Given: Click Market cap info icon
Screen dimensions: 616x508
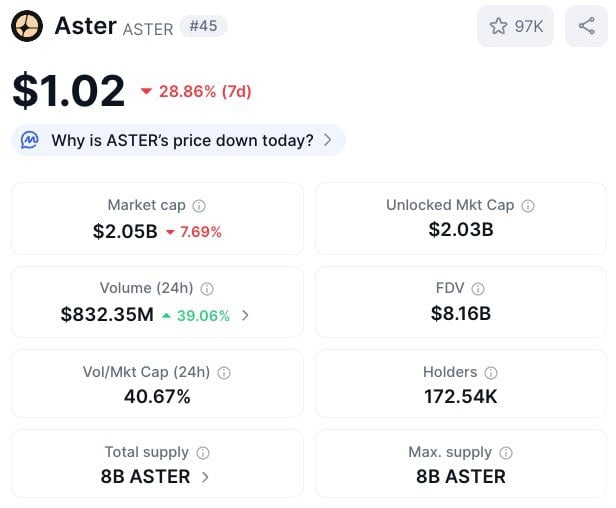Looking at the screenshot, I should point(199,206).
